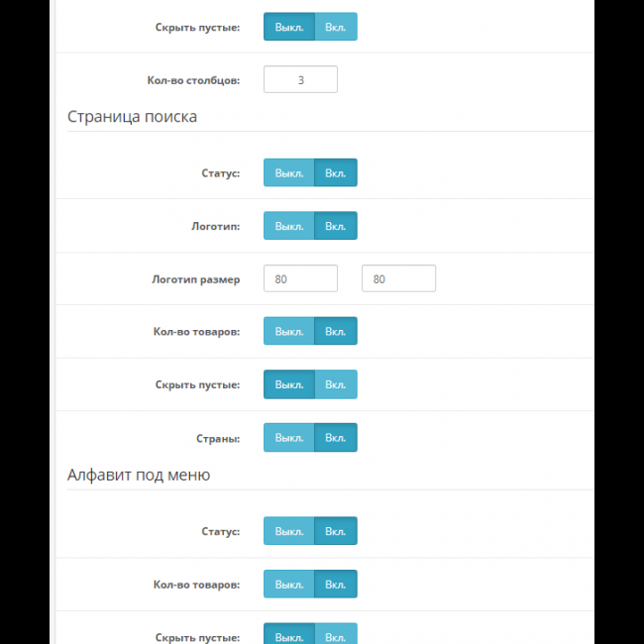Set Скрыть пустые above Кол-во столбцов to Вкл.
644x644 pixels.
tap(336, 27)
